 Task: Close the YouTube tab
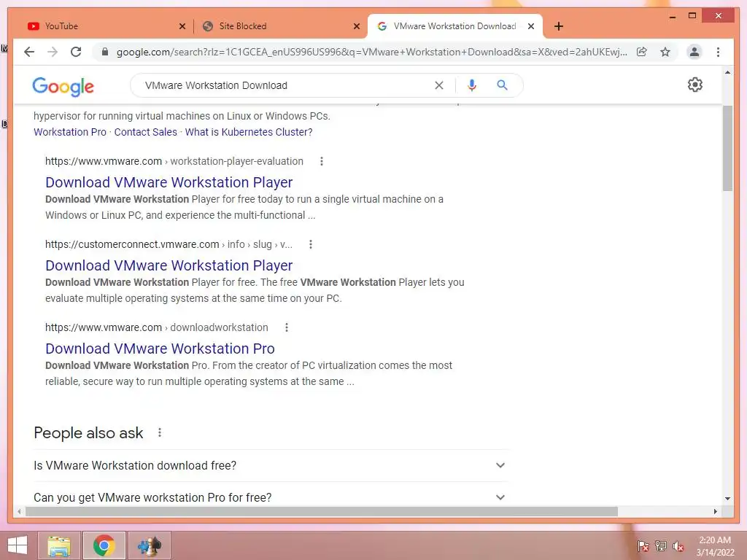pos(182,26)
